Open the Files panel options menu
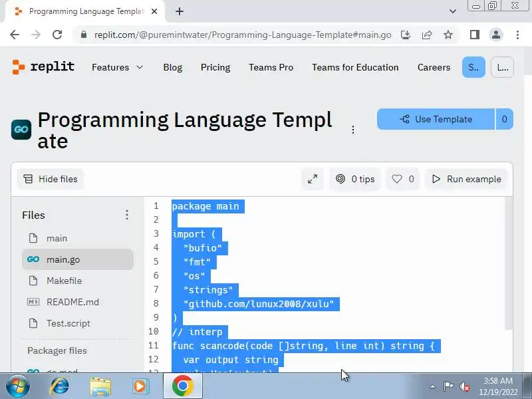Viewport: 532px width, 399px height. [127, 215]
